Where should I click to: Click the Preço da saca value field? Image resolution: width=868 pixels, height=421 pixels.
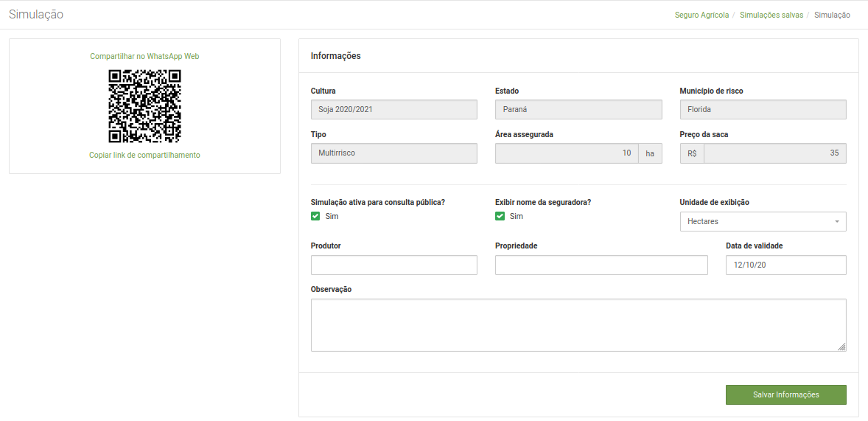(775, 153)
